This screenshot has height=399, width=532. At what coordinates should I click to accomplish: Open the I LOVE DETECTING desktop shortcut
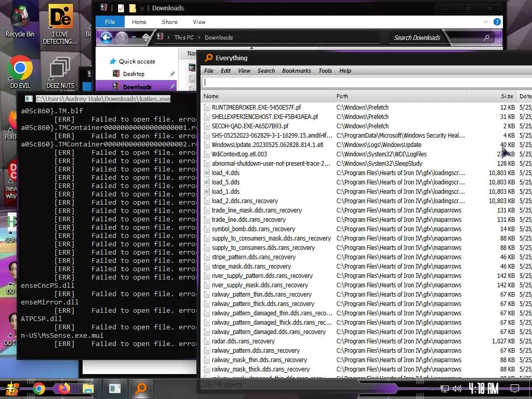[x=60, y=24]
